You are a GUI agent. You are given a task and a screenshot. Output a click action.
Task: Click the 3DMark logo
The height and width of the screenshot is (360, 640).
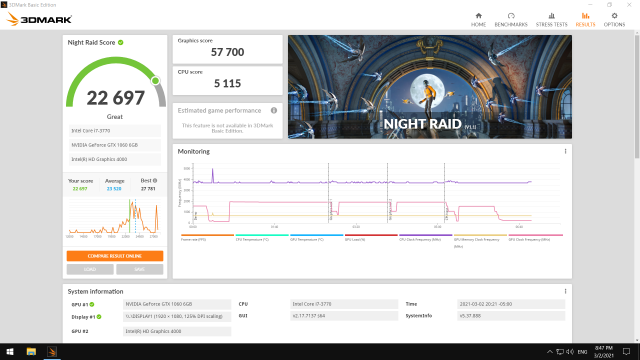[x=40, y=19]
